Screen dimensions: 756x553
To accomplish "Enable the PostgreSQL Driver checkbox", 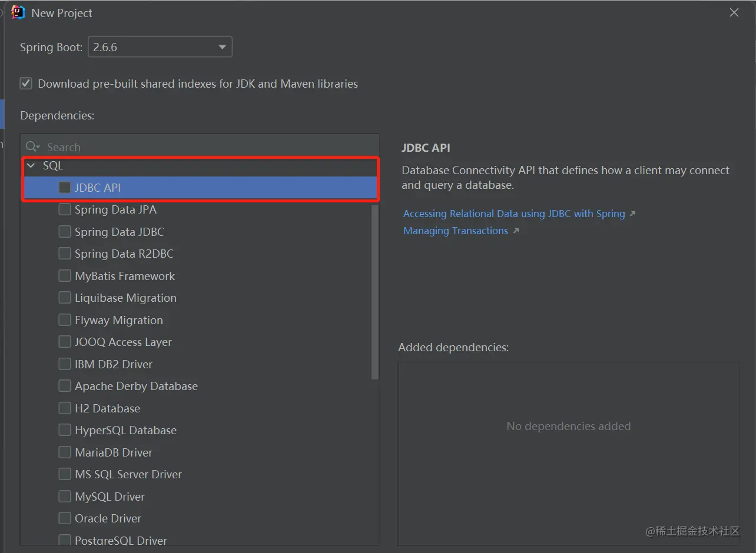I will coord(65,540).
